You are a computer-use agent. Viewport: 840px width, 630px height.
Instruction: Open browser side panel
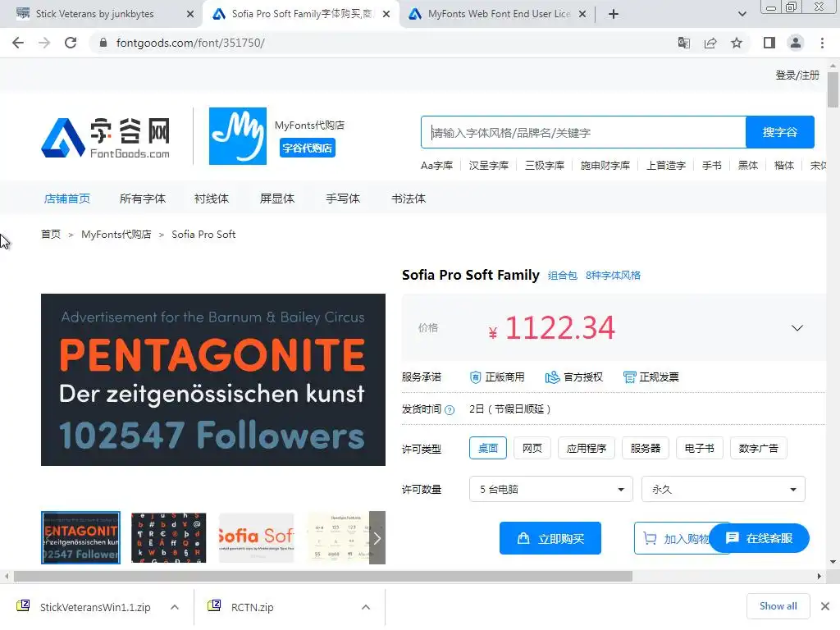coord(769,43)
